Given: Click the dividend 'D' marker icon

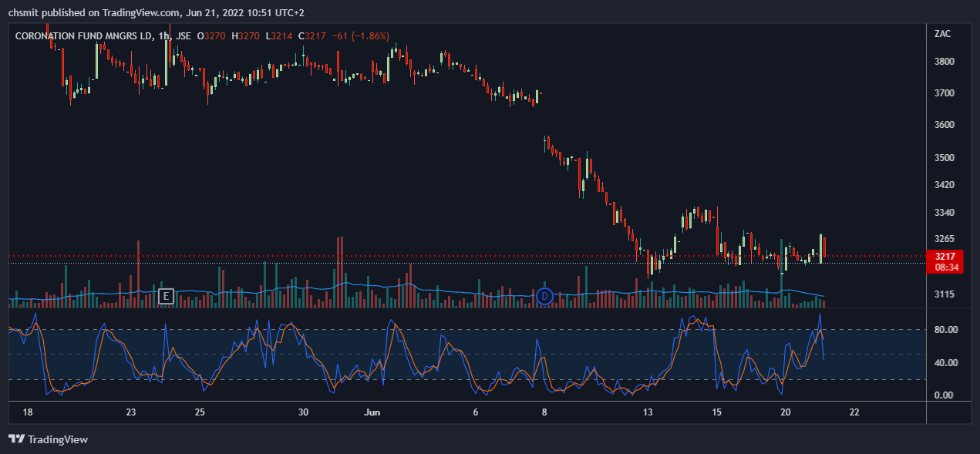Looking at the screenshot, I should point(544,296).
